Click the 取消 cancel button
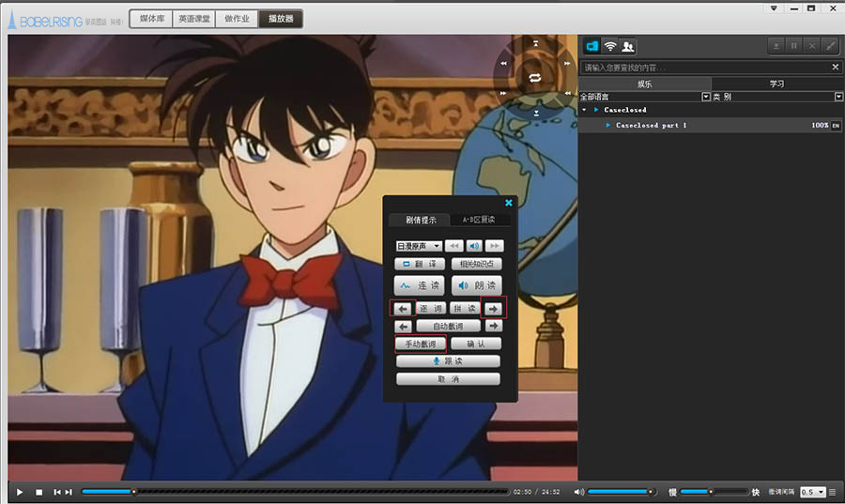The image size is (845, 504). [449, 379]
